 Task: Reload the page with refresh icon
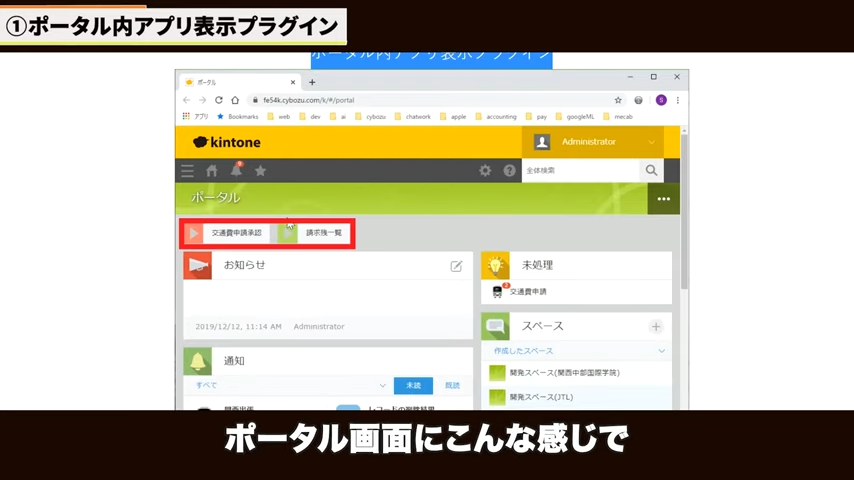click(219, 100)
